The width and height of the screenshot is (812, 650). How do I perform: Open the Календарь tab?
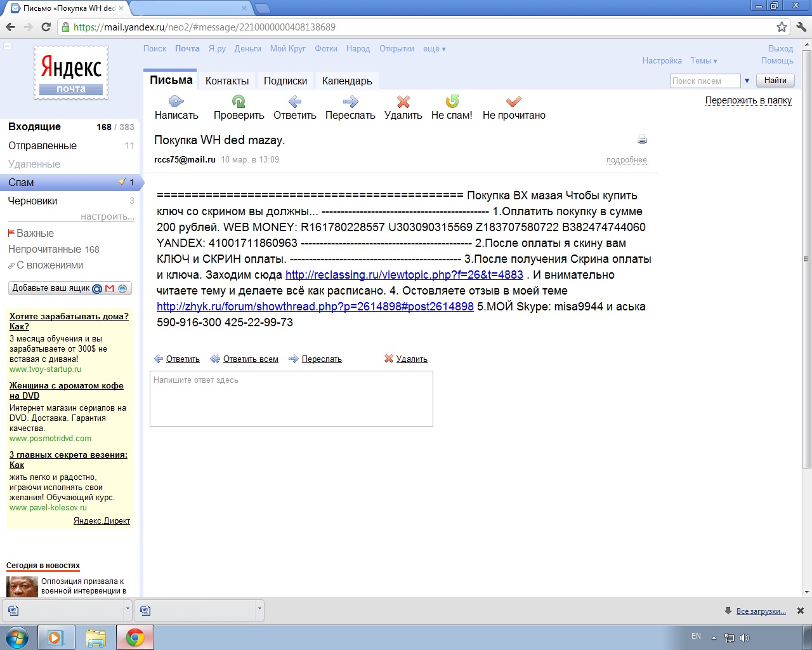coord(347,81)
